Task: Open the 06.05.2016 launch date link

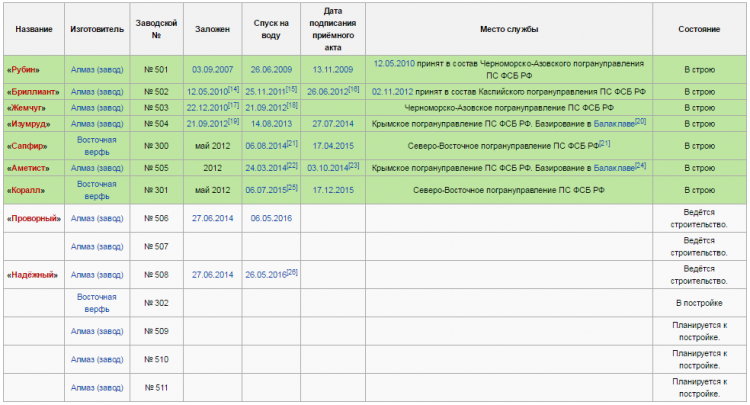Action: [271, 218]
